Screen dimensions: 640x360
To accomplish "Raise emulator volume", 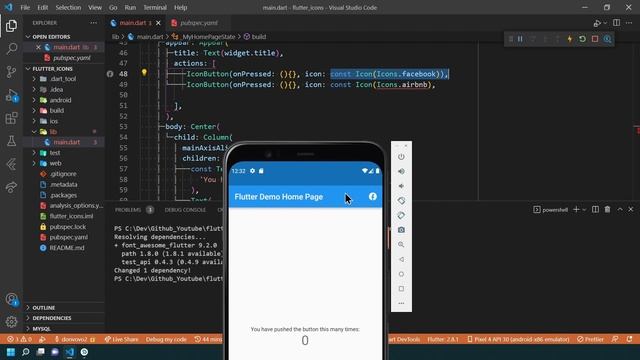I will click(x=401, y=171).
